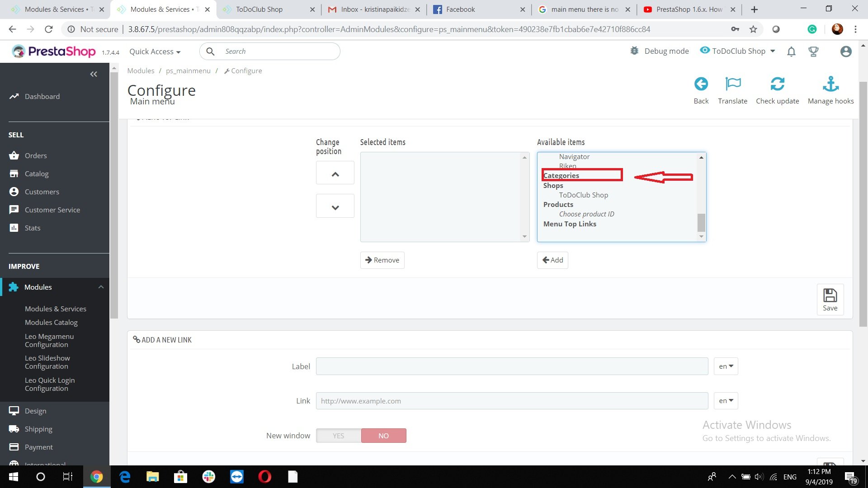Viewport: 868px width, 488px height.
Task: Open Manage hooks anchor icon
Action: pos(830,84)
